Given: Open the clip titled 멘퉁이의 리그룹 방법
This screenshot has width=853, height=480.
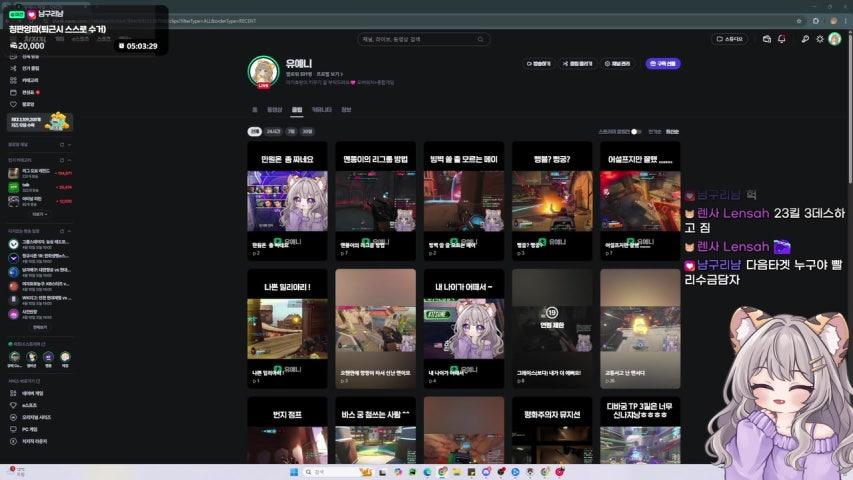Looking at the screenshot, I should [x=375, y=201].
